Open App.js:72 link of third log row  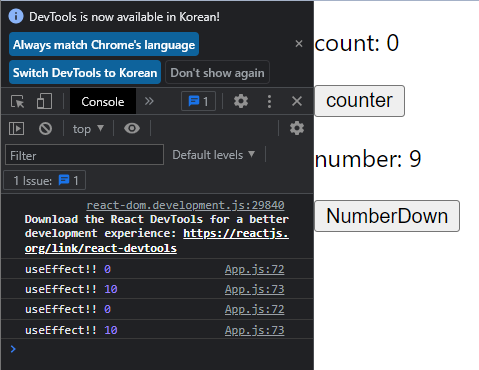(255, 309)
